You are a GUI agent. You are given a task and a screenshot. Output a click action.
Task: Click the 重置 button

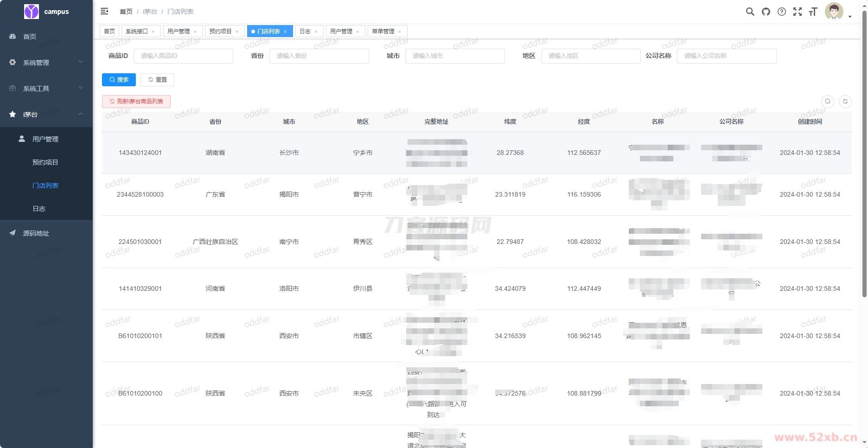[157, 80]
